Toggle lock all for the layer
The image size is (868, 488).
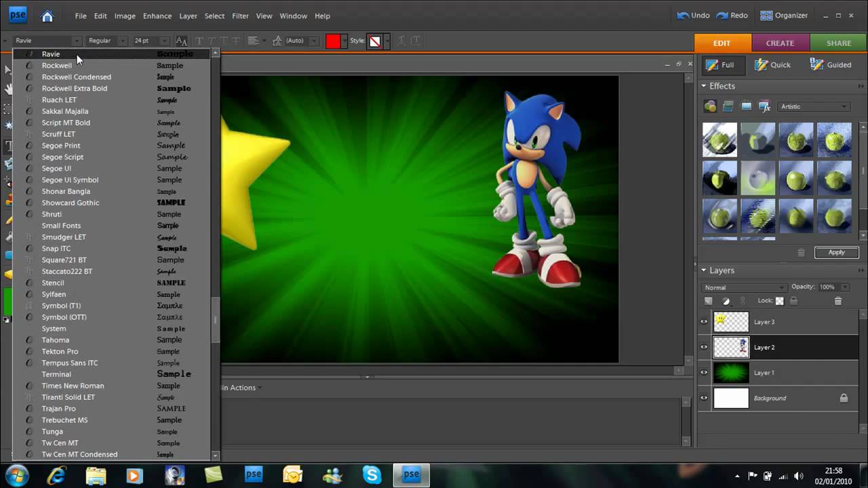794,301
